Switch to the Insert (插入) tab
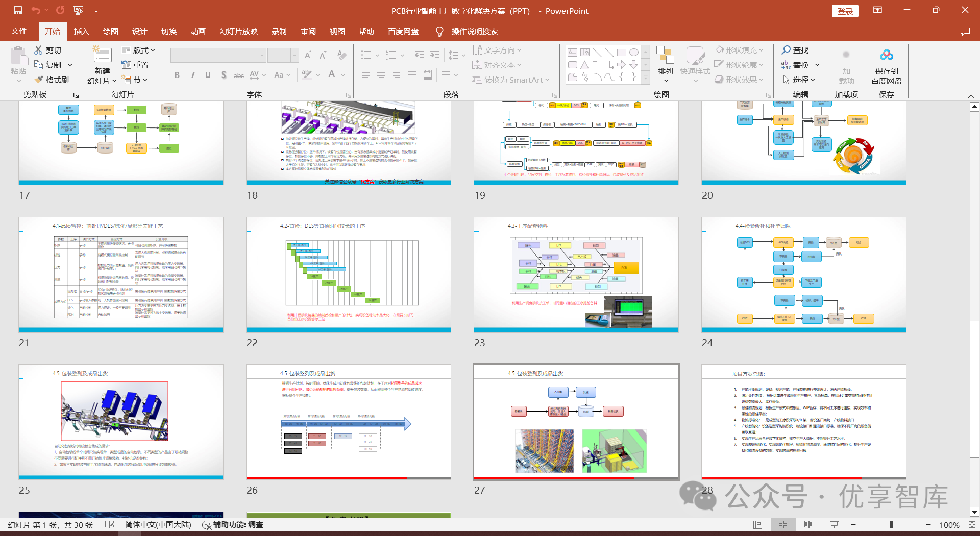 81,31
